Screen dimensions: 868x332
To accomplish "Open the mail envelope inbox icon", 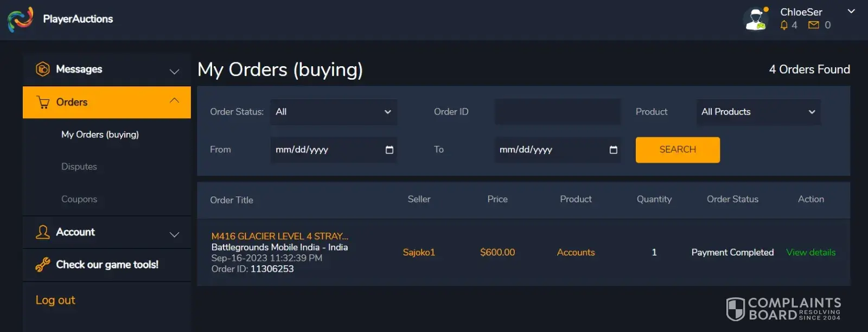I will [x=813, y=25].
